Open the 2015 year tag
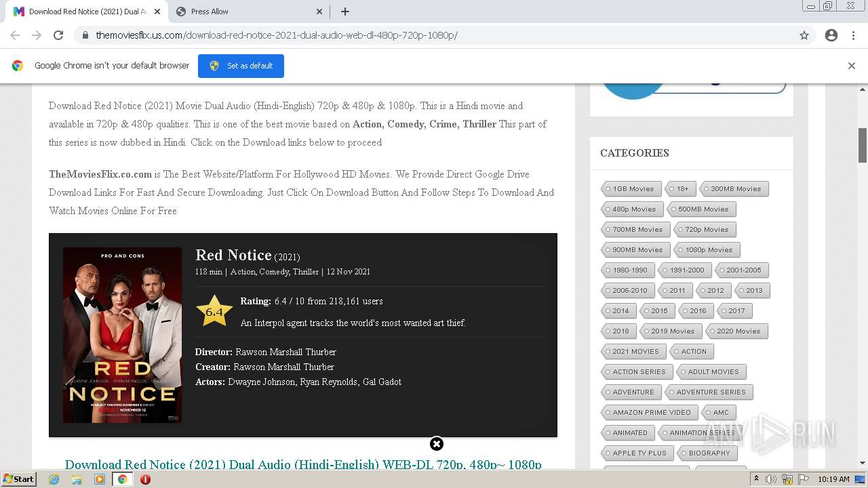The width and height of the screenshot is (868, 488). pyautogui.click(x=656, y=311)
